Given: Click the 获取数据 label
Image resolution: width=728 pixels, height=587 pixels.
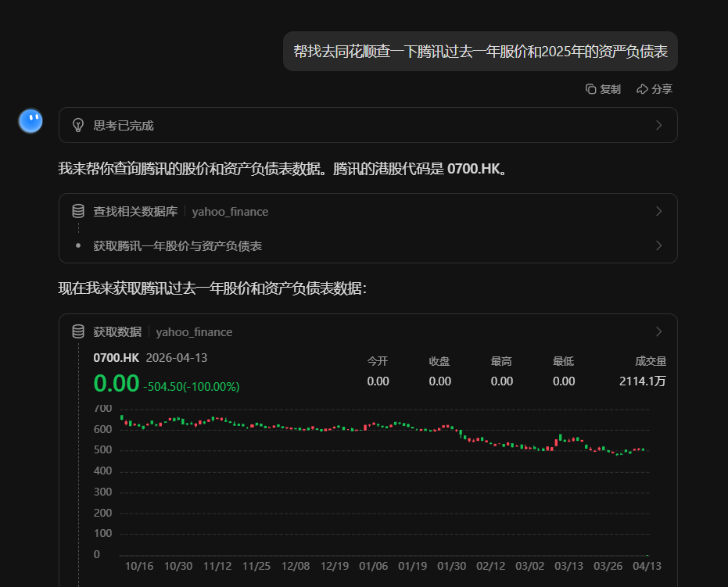Looking at the screenshot, I should [117, 331].
